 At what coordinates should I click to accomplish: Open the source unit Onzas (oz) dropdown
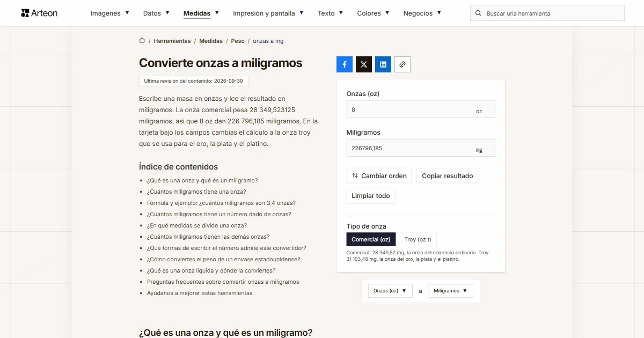point(390,291)
